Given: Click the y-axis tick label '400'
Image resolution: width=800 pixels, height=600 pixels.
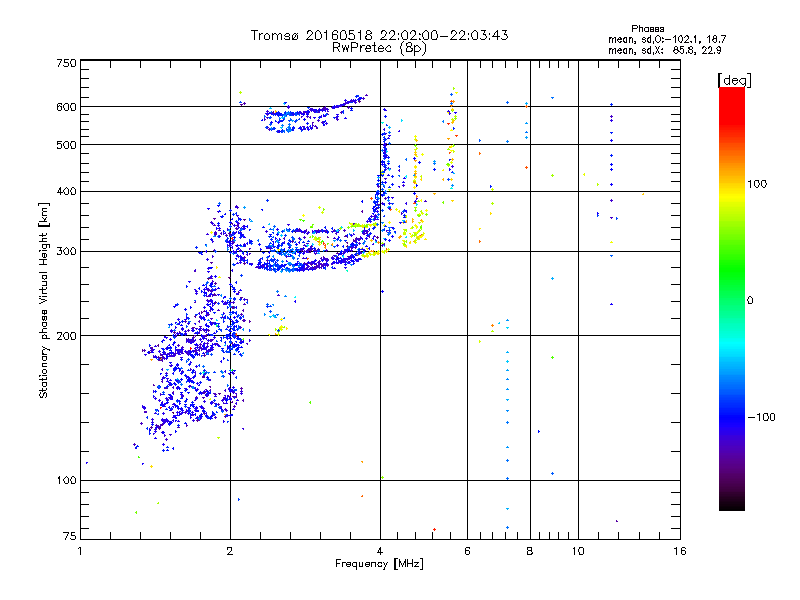Looking at the screenshot, I should pos(67,191).
